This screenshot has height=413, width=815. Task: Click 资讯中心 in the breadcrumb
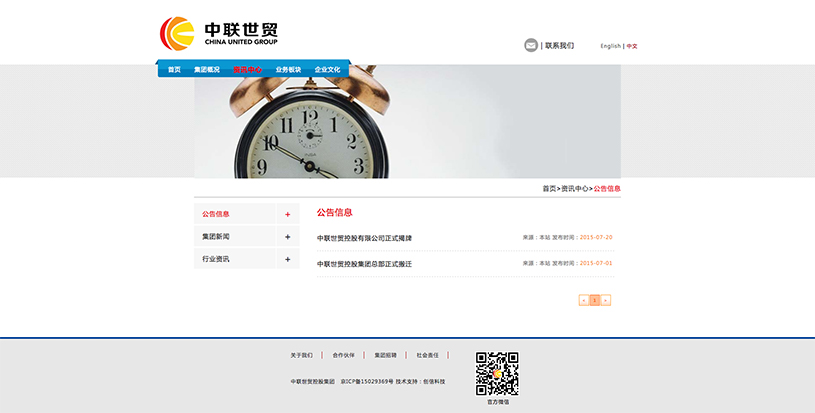[x=575, y=189]
